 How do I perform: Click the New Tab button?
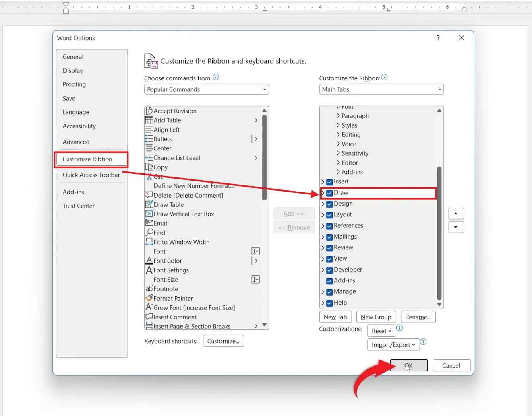point(335,317)
